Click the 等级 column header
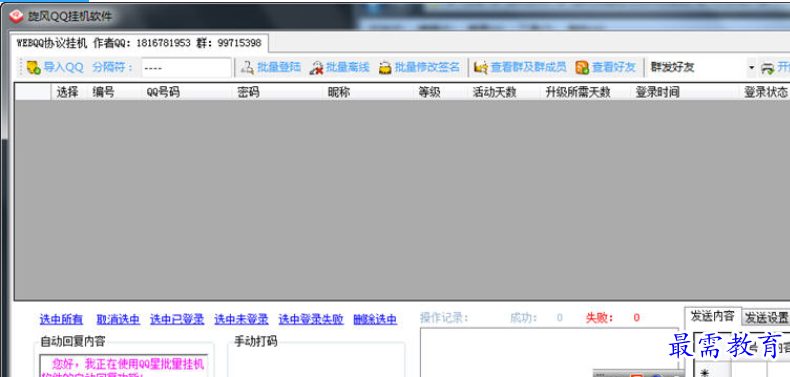Viewport: 790px width, 377px height. pos(440,92)
